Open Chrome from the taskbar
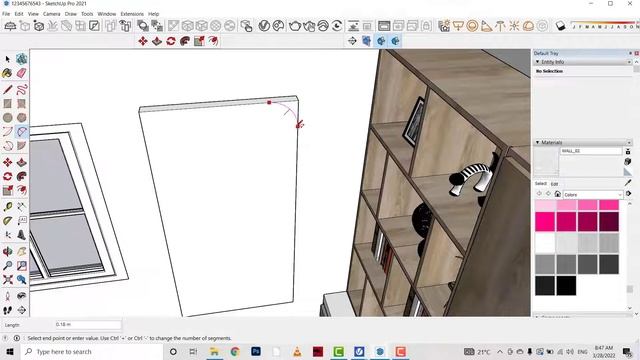 235,351
